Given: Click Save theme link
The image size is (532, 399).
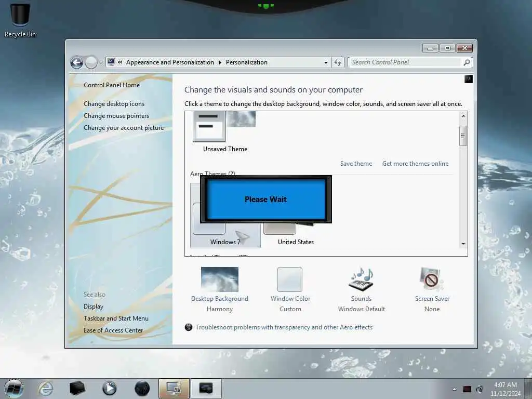Looking at the screenshot, I should (x=356, y=164).
